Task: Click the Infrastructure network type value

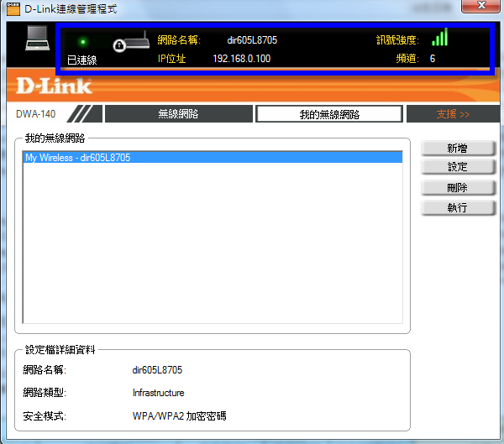Action: pos(158,393)
